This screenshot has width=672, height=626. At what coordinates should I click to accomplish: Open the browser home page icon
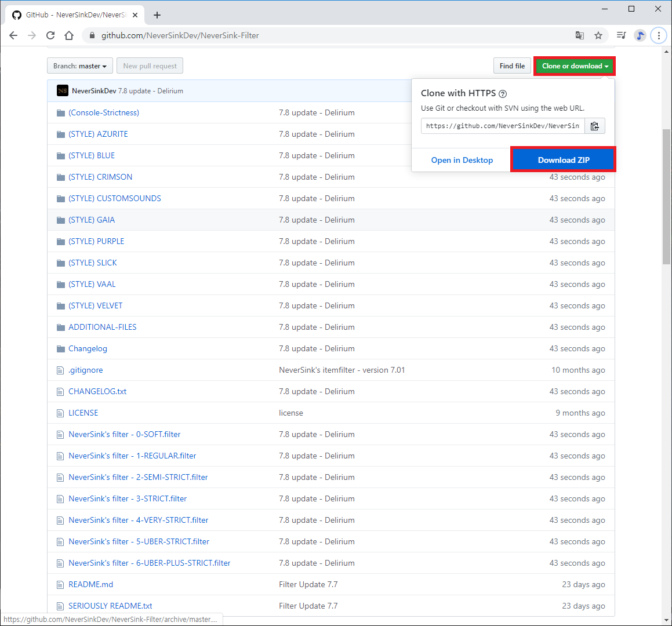click(69, 35)
